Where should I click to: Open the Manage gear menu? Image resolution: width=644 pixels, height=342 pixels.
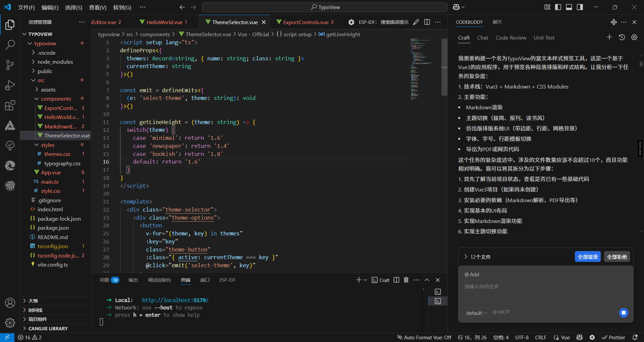point(10,323)
